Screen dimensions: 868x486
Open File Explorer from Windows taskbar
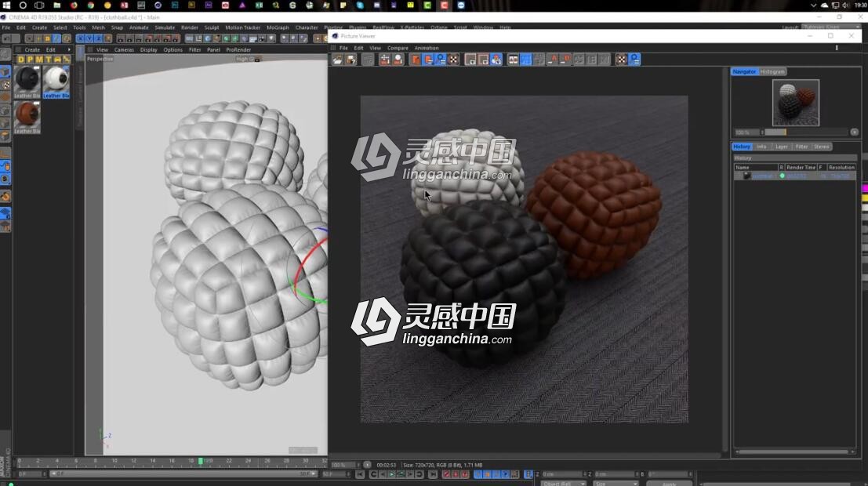tap(56, 5)
